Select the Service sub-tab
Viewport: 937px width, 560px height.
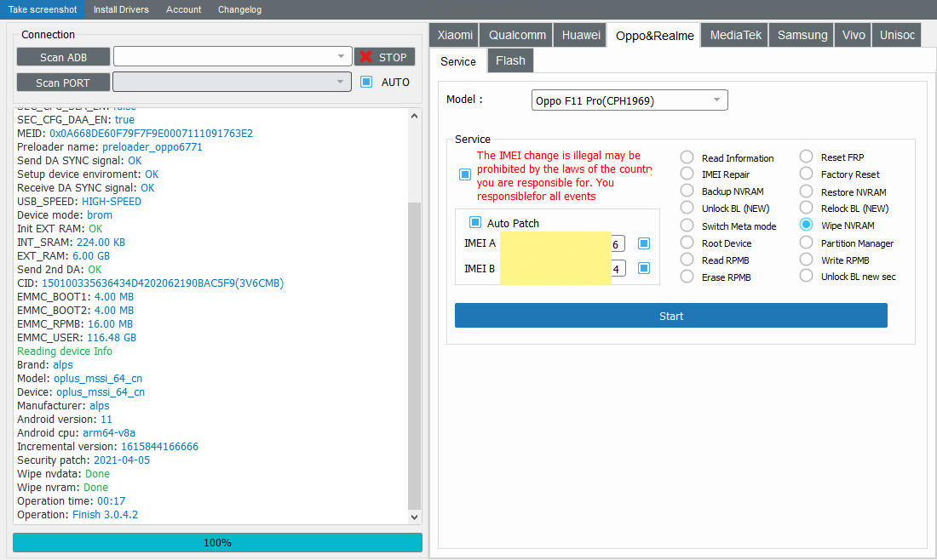(457, 61)
